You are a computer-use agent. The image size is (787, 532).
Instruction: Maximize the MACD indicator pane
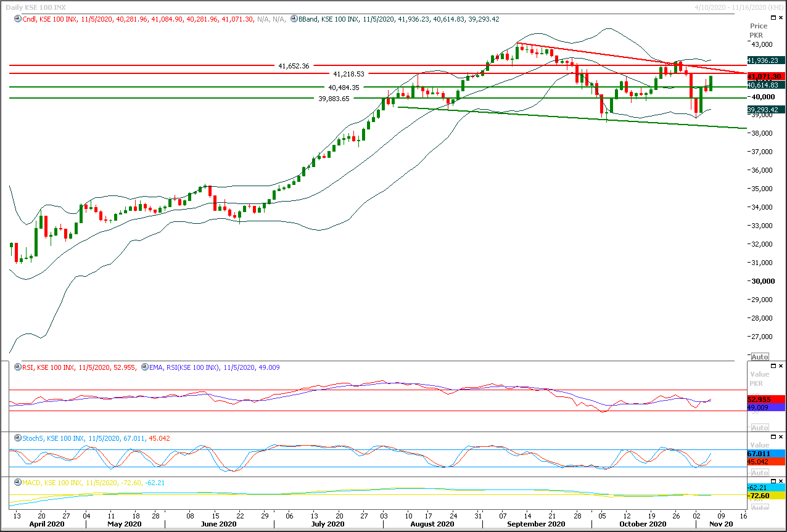775,481
